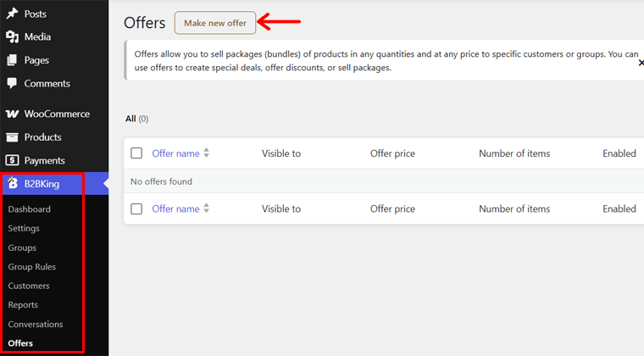
Task: Open B2BKing Groups page
Action: 22,248
